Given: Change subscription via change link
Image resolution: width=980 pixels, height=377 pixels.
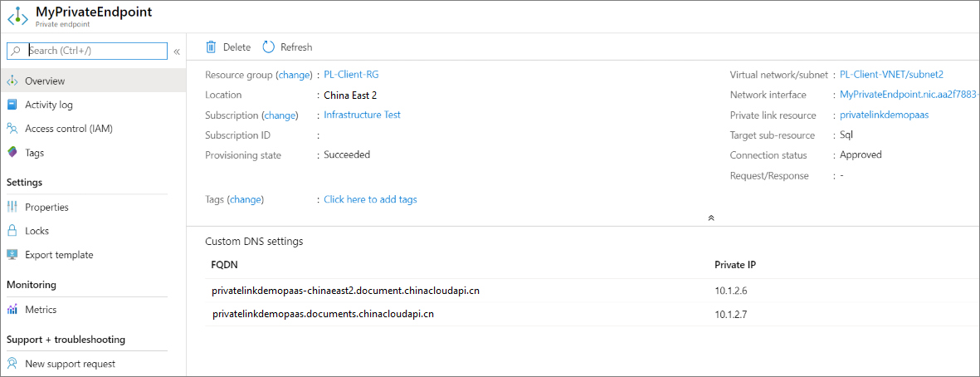Looking at the screenshot, I should point(281,115).
